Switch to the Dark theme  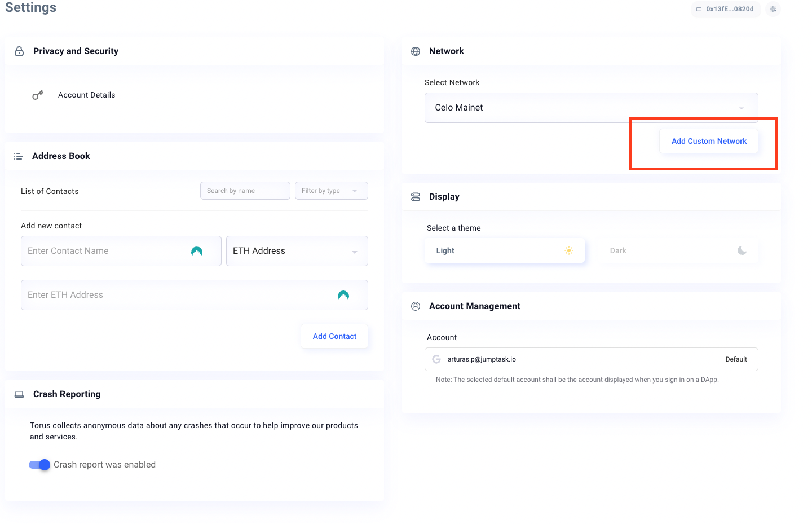[678, 250]
